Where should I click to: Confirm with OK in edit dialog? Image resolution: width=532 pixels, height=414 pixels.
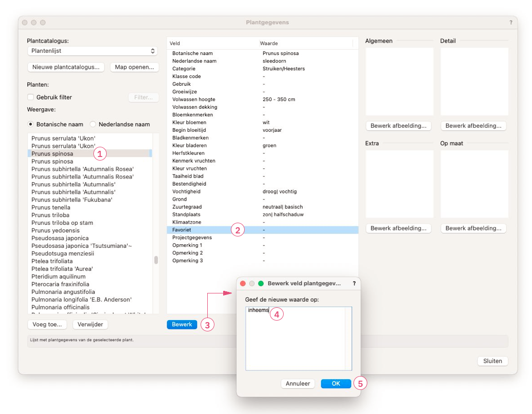click(x=336, y=383)
